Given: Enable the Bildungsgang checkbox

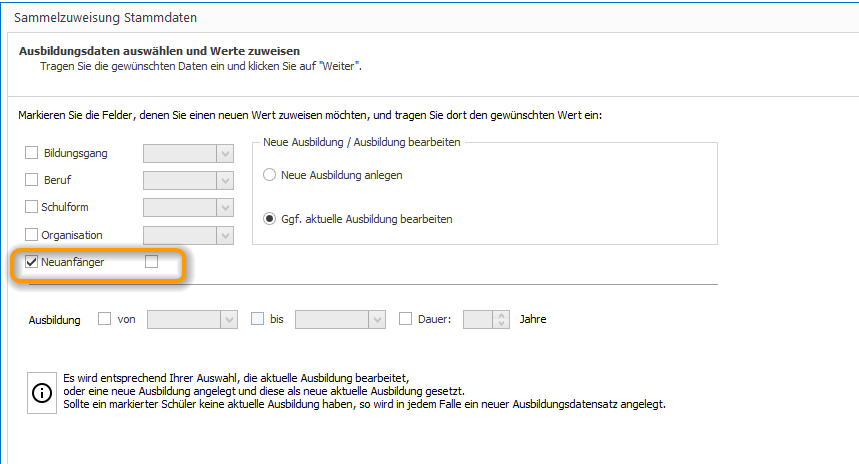Looking at the screenshot, I should 32,153.
